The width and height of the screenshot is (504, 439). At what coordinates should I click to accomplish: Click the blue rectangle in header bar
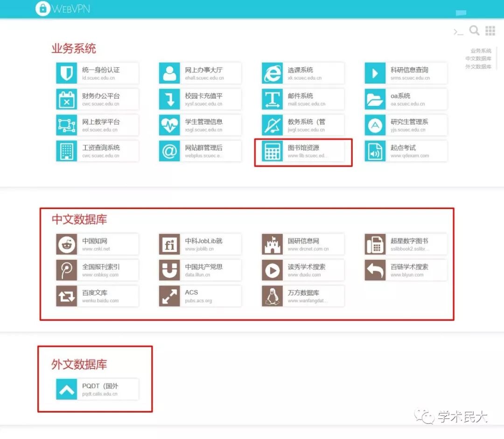point(461,13)
